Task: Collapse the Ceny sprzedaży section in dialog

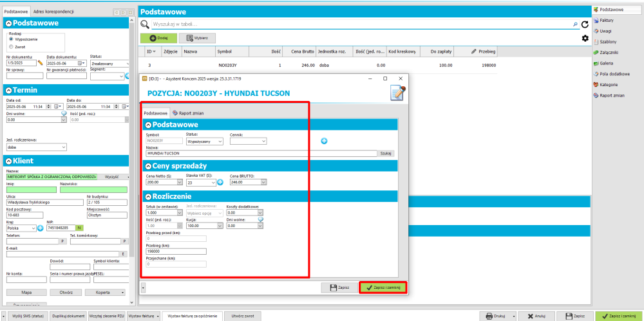Action: point(147,166)
